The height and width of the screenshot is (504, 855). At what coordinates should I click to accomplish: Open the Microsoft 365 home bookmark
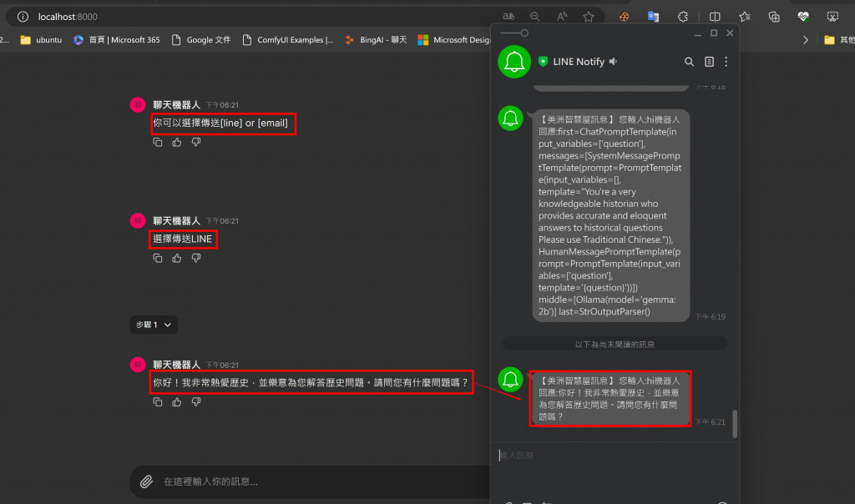pos(117,40)
